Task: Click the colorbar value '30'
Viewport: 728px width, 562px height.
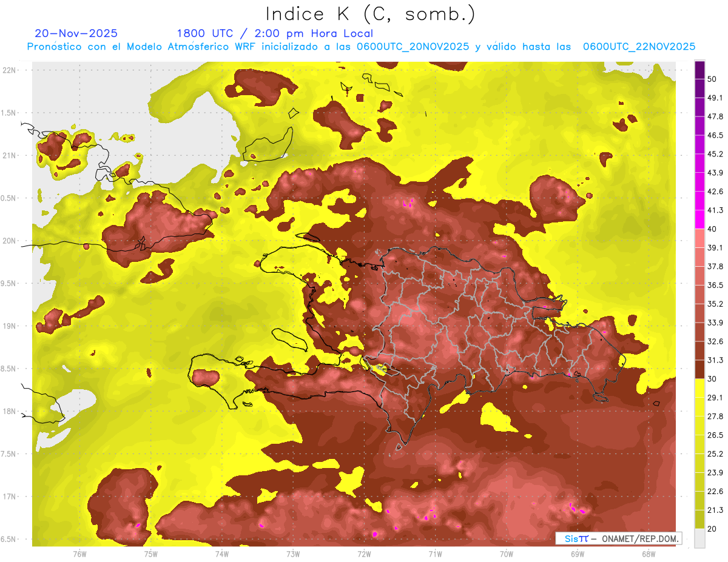Action: 712,379
